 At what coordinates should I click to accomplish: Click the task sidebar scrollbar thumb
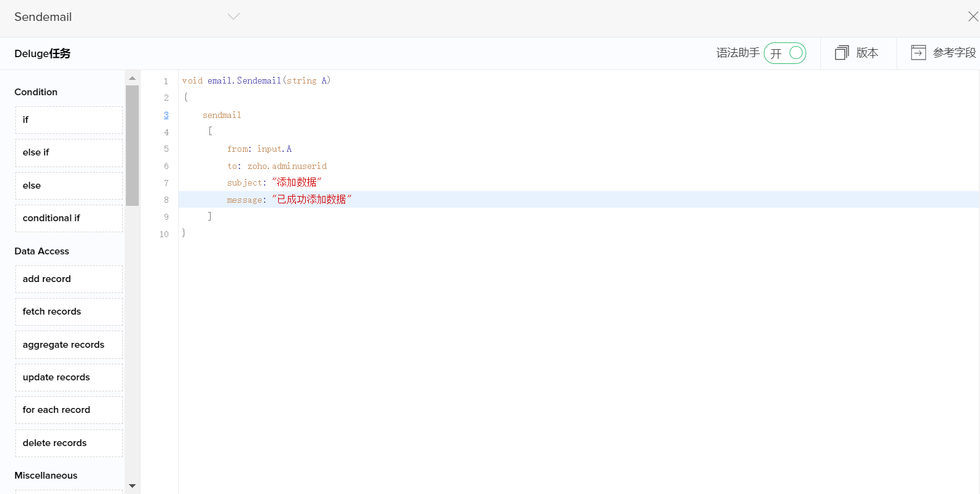[132, 145]
